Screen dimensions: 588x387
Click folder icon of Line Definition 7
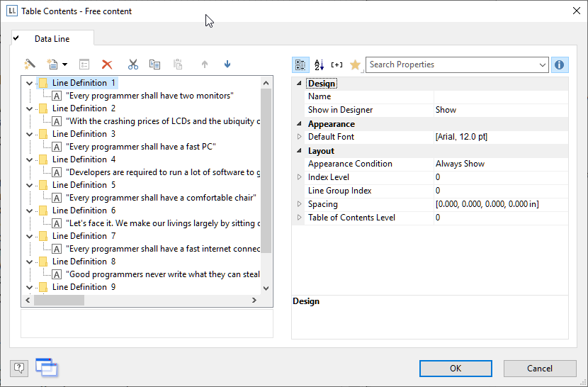tap(43, 236)
